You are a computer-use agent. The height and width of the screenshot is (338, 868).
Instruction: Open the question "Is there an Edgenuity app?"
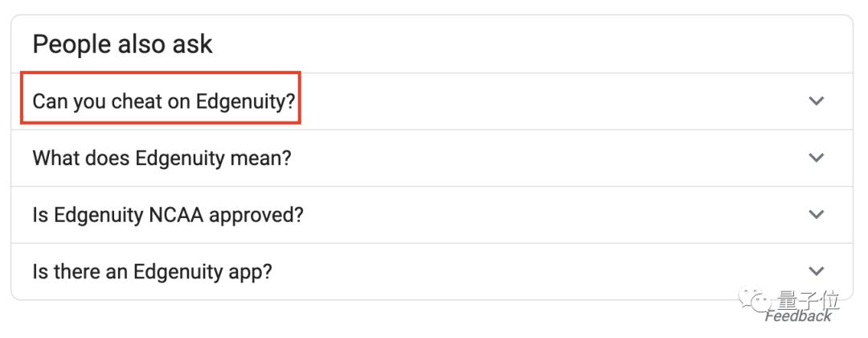152,271
